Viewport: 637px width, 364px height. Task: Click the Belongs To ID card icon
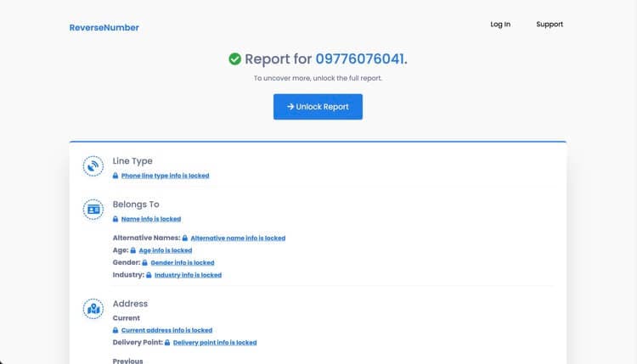click(93, 210)
